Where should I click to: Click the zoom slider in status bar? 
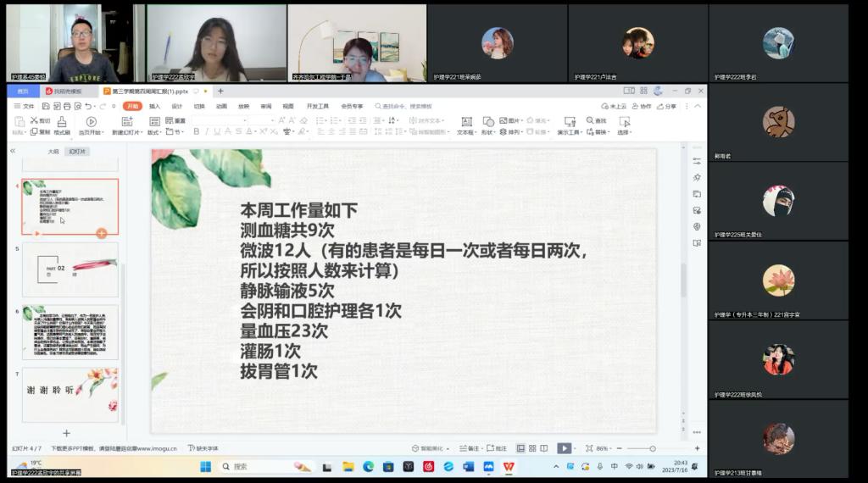click(653, 448)
